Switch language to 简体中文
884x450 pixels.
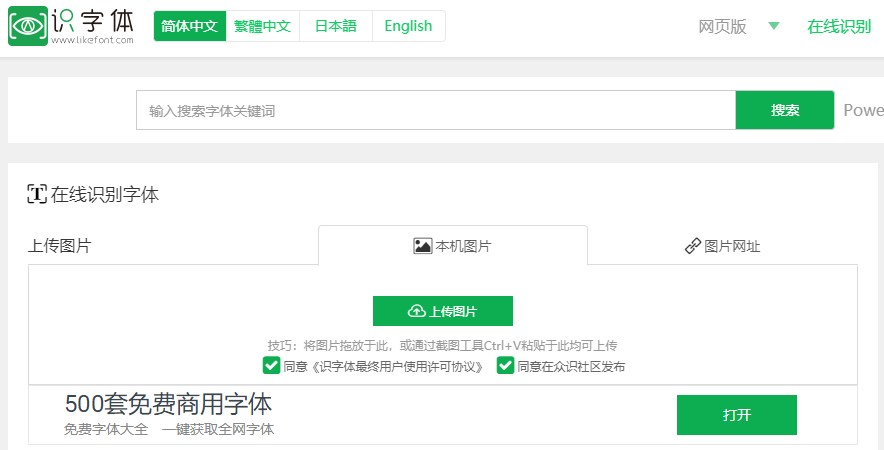point(189,26)
